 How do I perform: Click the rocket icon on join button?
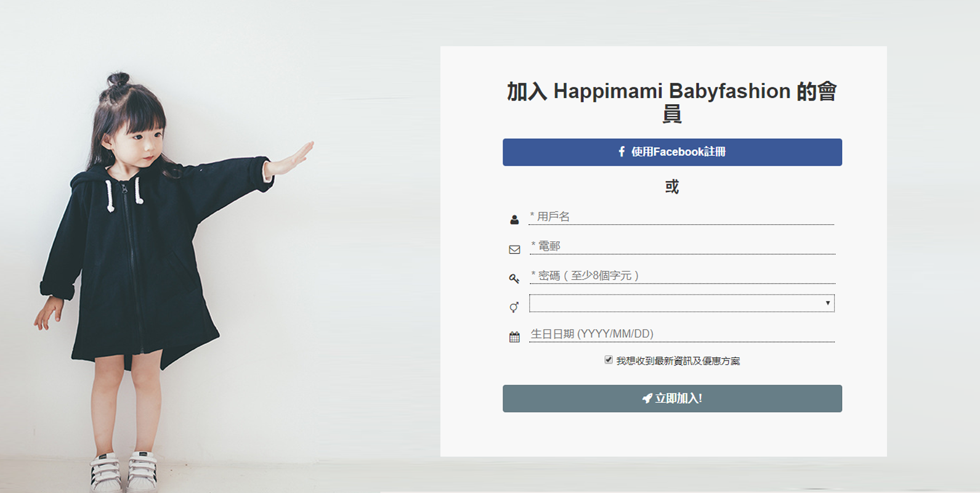[x=647, y=398]
